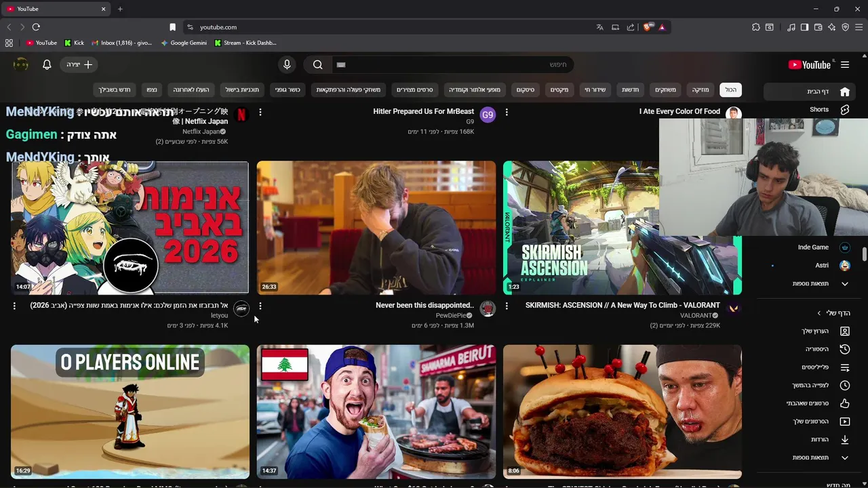The height and width of the screenshot is (488, 868).
Task: Click the share page icon in address bar
Action: [631, 27]
